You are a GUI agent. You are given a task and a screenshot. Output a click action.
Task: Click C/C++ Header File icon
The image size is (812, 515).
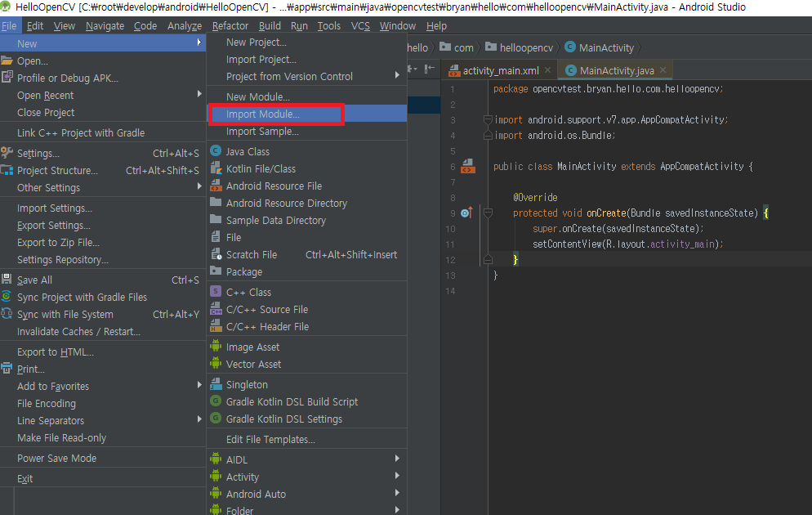tap(216, 326)
